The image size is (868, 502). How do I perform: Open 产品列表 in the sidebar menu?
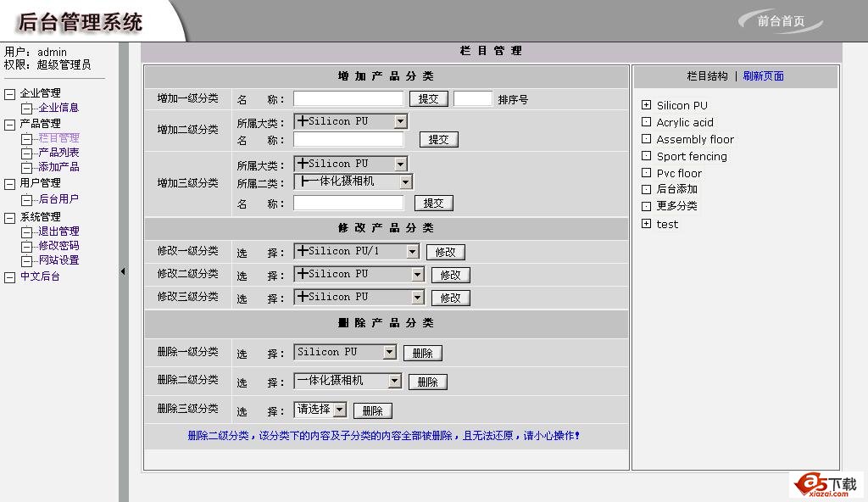(x=58, y=153)
